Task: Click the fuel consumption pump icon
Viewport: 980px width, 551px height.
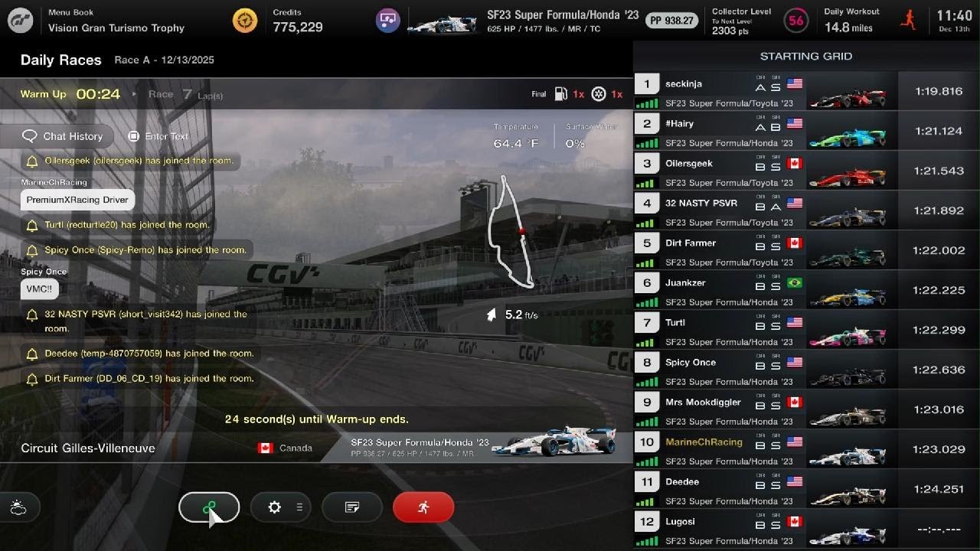Action: coord(561,94)
